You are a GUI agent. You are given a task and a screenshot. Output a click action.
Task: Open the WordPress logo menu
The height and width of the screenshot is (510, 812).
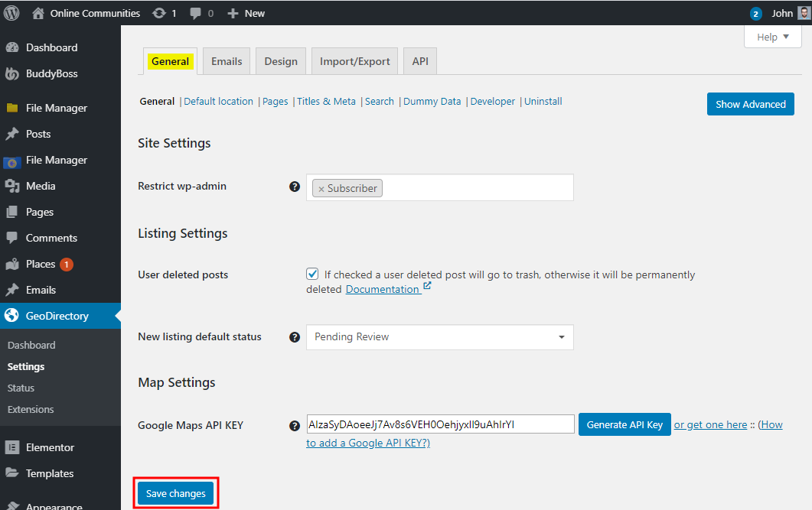(11, 12)
